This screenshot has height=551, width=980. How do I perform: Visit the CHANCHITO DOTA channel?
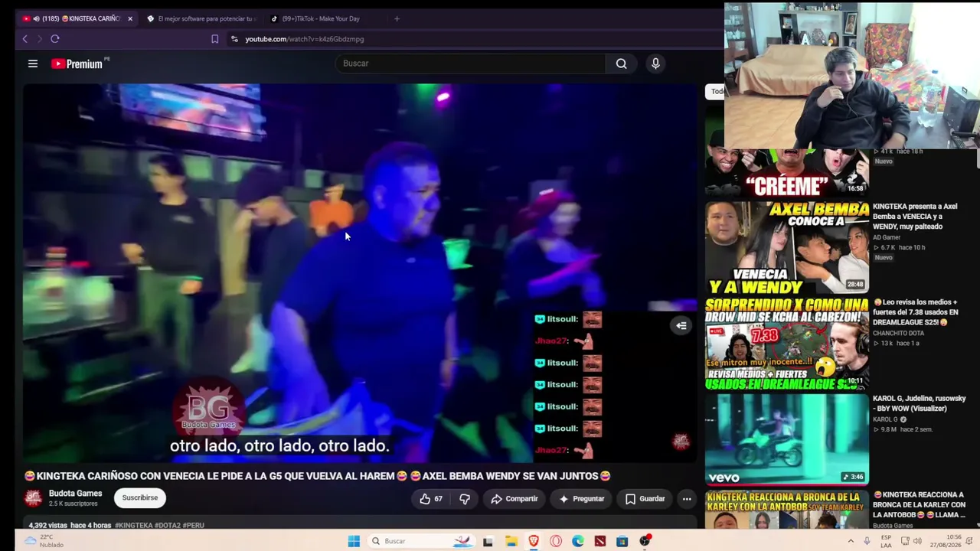(x=898, y=334)
